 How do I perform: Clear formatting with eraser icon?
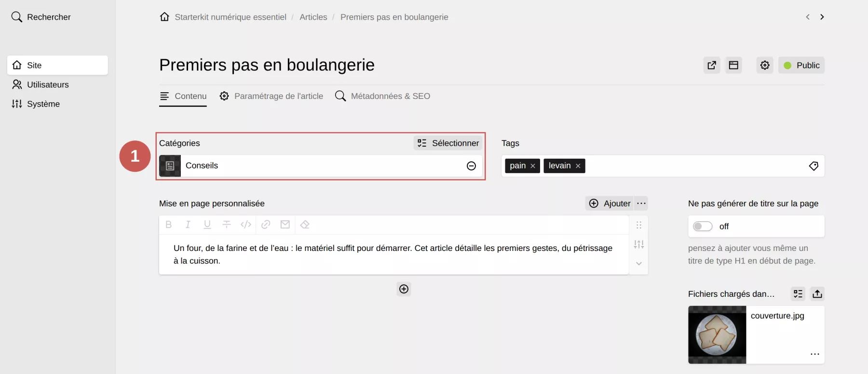(x=305, y=224)
